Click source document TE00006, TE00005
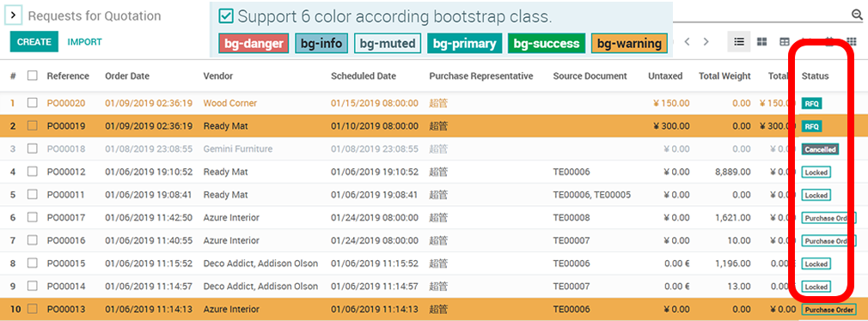The height and width of the screenshot is (321, 868). (x=592, y=195)
